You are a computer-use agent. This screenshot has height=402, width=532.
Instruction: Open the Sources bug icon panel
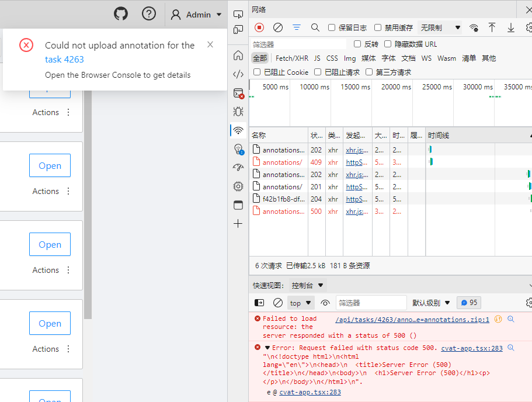[x=238, y=112]
